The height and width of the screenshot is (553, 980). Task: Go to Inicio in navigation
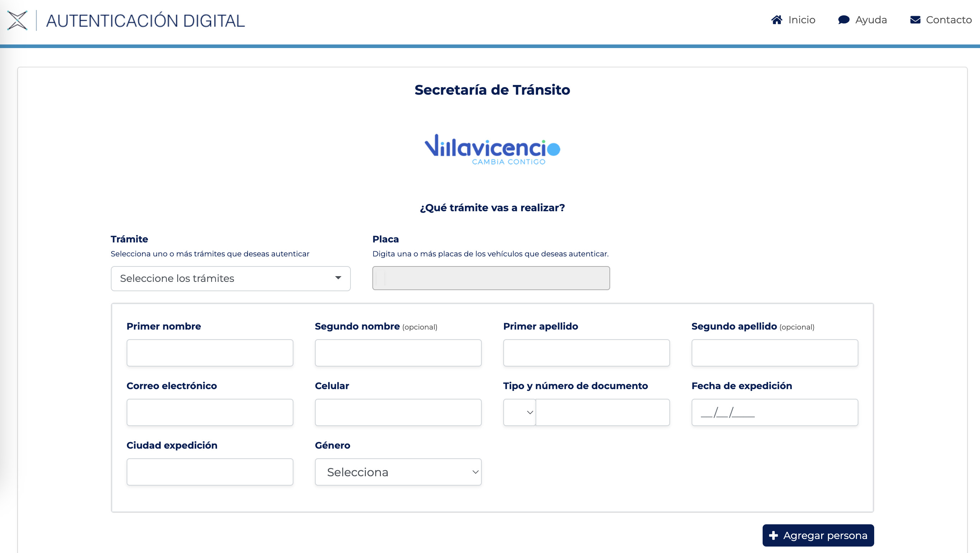pyautogui.click(x=801, y=20)
